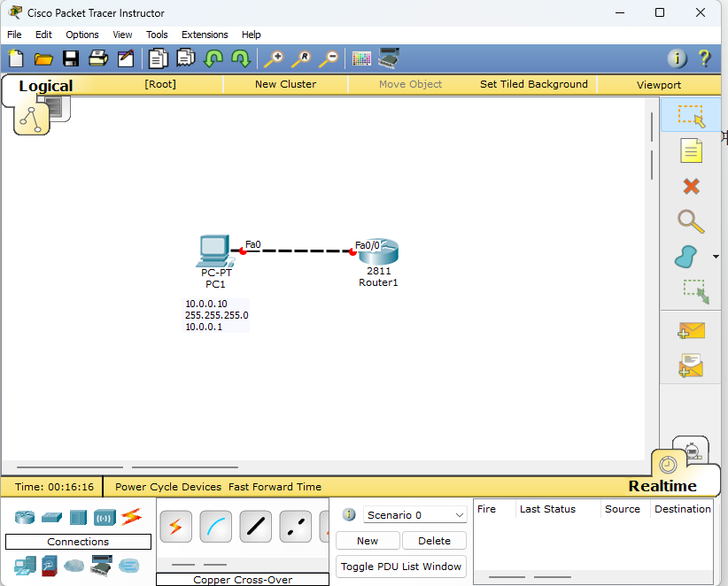Viewport: 728px width, 586px height.
Task: Add Simple PDU envelope tool
Action: click(x=691, y=330)
